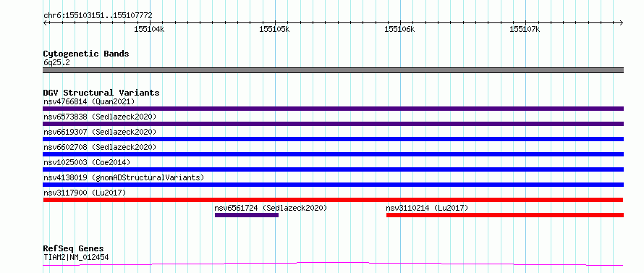This screenshot has width=644, height=273.
Task: Click the nsv6602708 (Sedlazeck2020) label
Action: [100, 147]
